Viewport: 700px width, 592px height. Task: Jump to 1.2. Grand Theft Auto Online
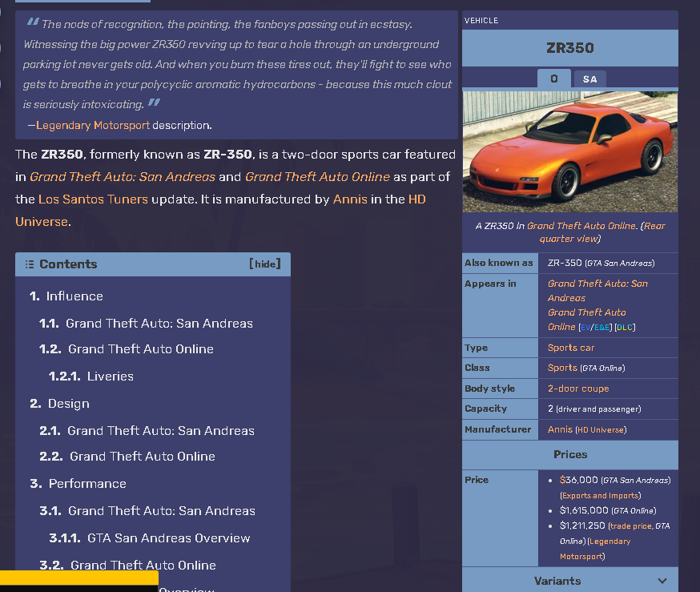click(127, 349)
